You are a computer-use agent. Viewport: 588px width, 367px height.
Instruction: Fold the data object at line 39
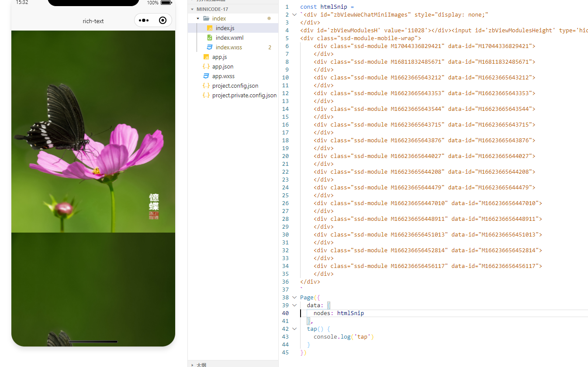(x=294, y=305)
